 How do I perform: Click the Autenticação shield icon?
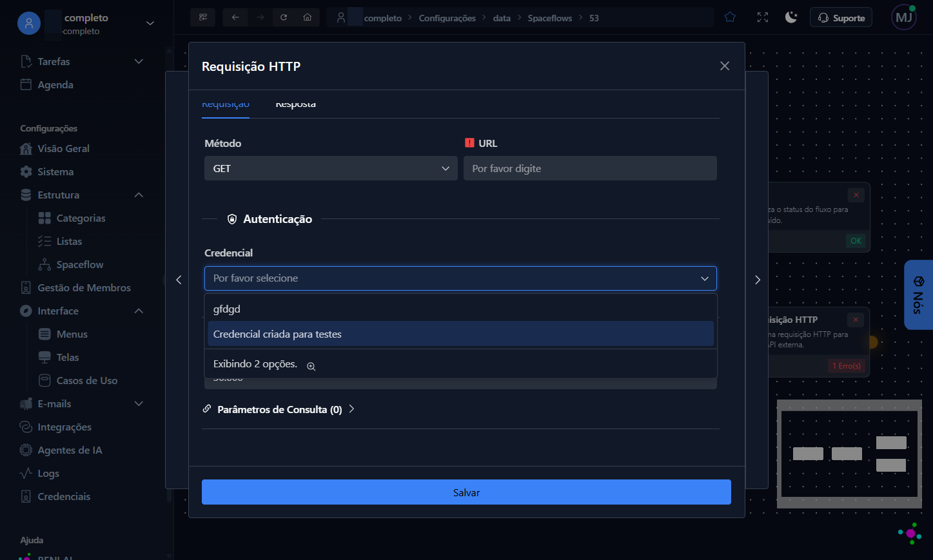pyautogui.click(x=232, y=219)
